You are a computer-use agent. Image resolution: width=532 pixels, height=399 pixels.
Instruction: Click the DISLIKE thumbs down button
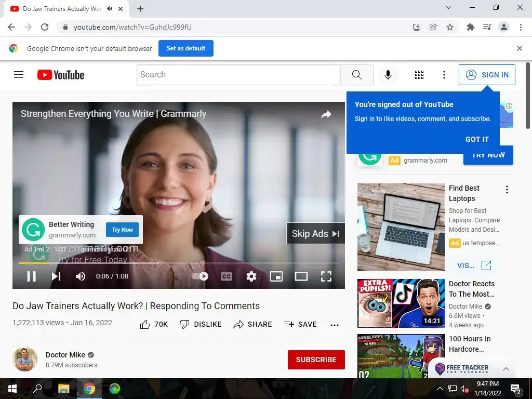click(x=201, y=324)
